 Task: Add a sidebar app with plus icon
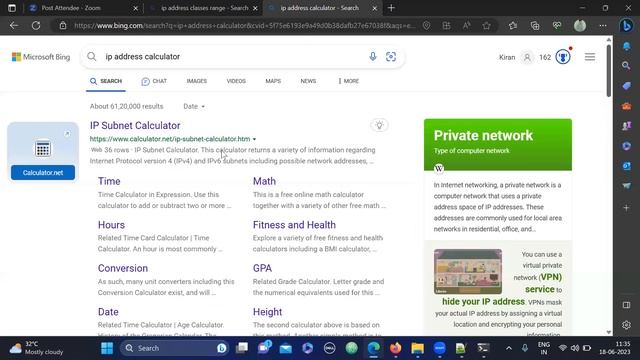tap(626, 208)
